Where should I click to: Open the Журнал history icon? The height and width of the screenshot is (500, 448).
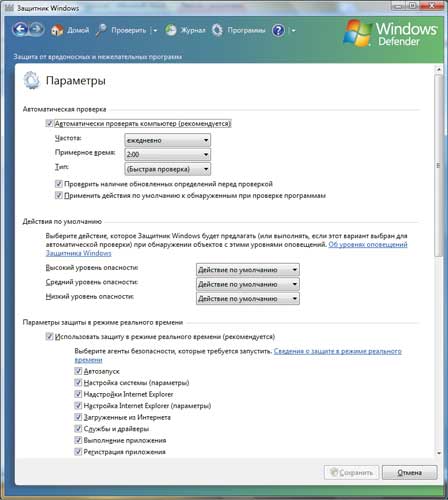tap(171, 30)
